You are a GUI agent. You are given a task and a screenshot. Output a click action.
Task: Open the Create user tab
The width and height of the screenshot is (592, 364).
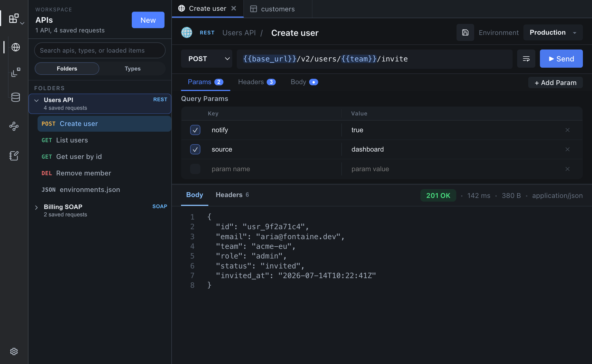[208, 9]
